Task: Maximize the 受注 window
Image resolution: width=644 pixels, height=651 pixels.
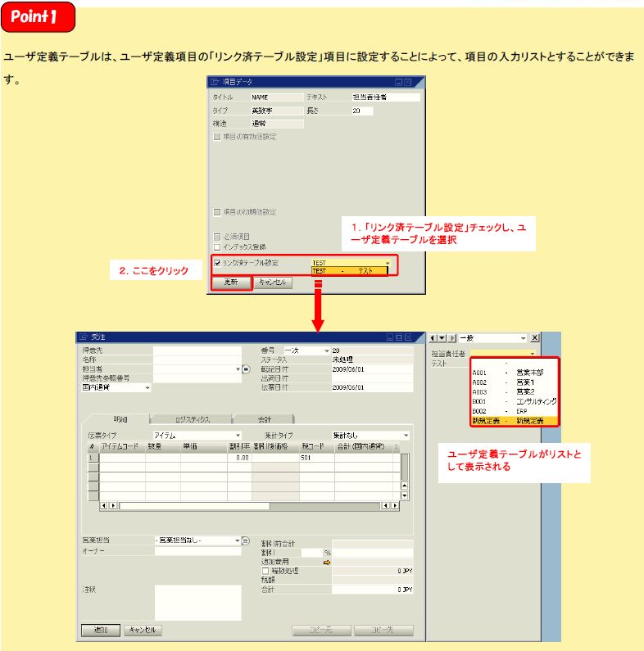Action: pos(399,337)
